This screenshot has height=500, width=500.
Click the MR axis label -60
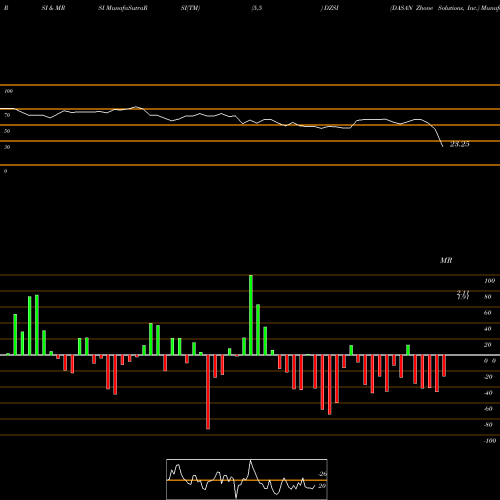[x=488, y=409]
